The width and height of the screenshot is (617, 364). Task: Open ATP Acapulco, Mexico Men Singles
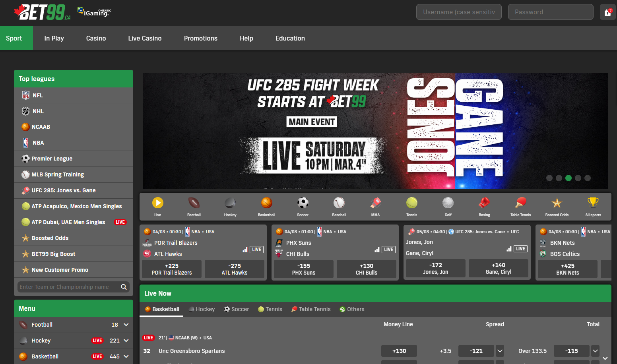tap(74, 207)
